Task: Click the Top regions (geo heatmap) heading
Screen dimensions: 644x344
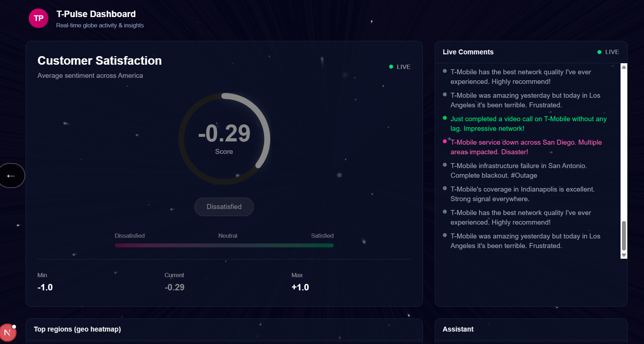Action: pos(77,329)
